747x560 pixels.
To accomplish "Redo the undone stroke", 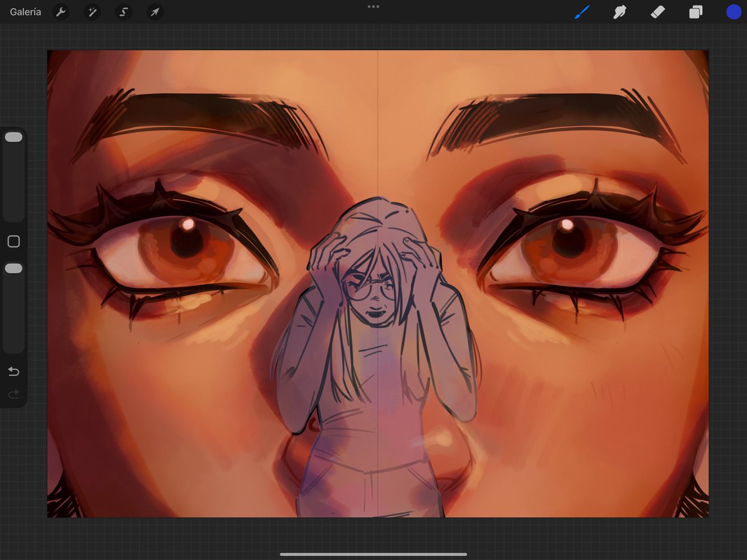I will click(14, 394).
